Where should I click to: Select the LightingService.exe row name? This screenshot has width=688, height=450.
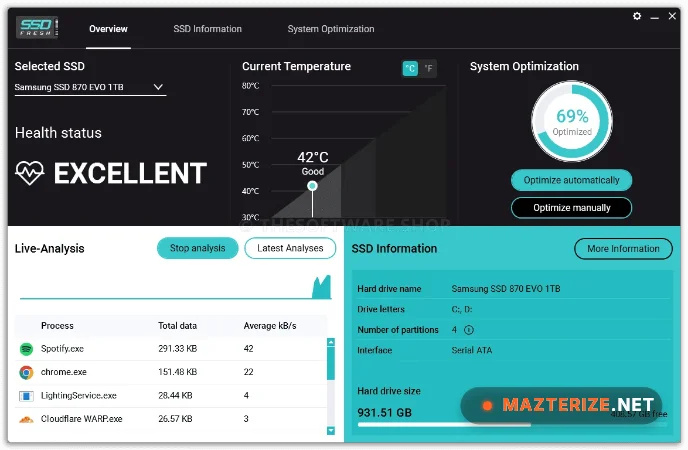pyautogui.click(x=79, y=396)
